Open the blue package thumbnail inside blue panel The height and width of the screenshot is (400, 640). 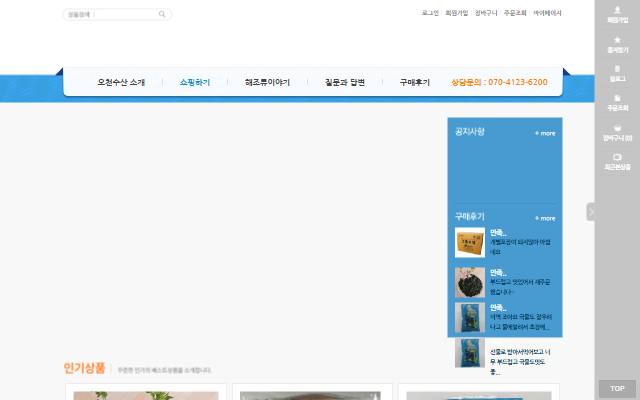[x=470, y=317]
